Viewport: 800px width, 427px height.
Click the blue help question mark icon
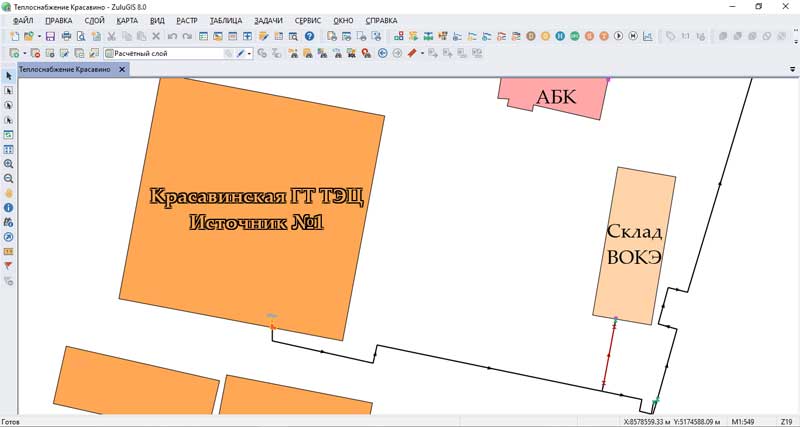pyautogui.click(x=310, y=37)
